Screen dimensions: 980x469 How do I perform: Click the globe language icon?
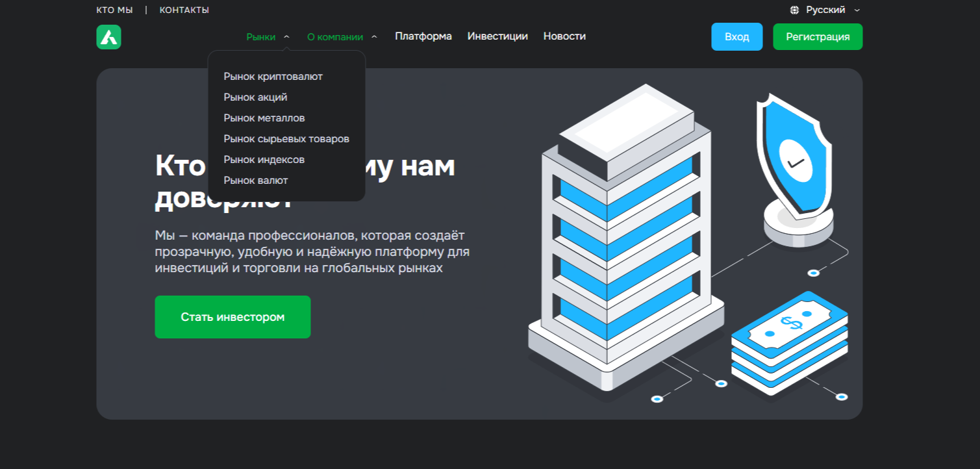pyautogui.click(x=794, y=10)
